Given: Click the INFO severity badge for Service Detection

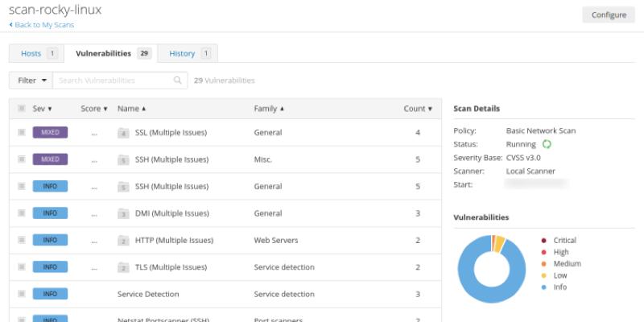Looking at the screenshot, I should pos(50,294).
